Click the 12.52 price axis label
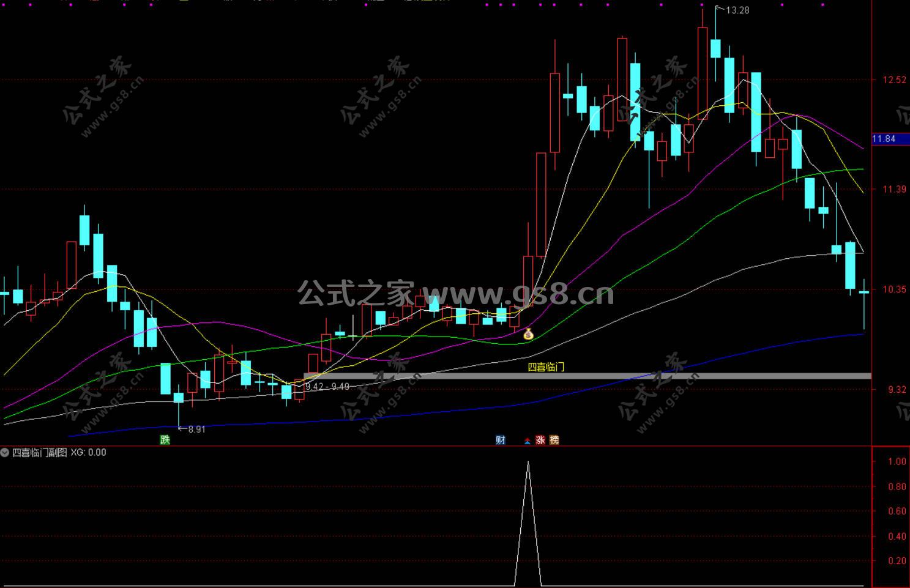 [894, 80]
